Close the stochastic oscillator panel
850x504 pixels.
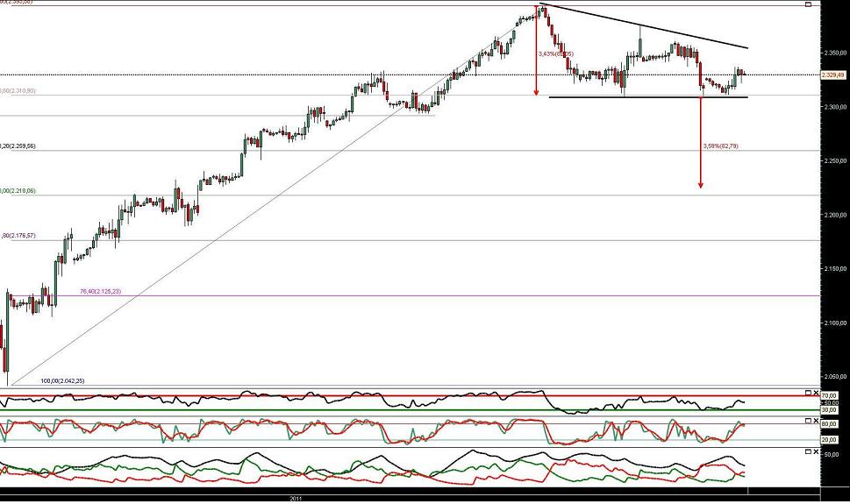point(816,421)
